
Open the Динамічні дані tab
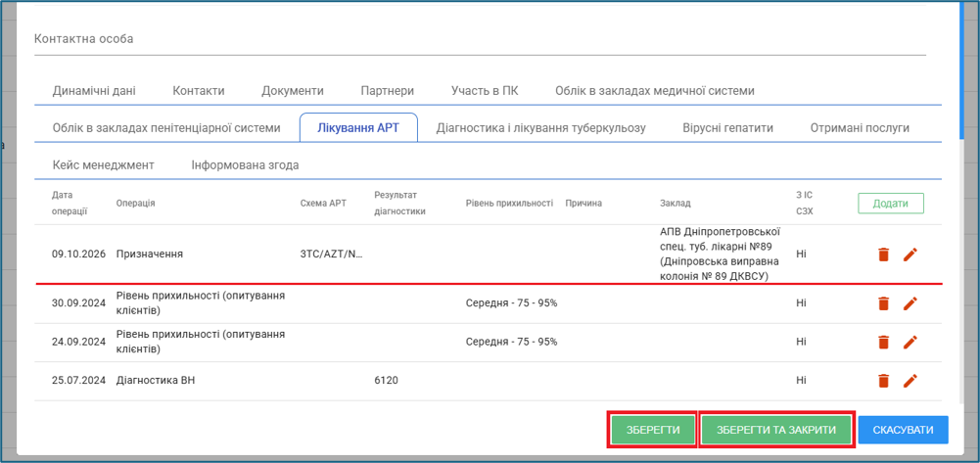pyautogui.click(x=94, y=91)
